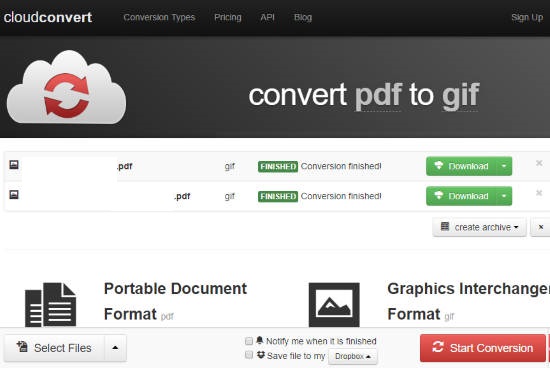Open the API page

[267, 18]
